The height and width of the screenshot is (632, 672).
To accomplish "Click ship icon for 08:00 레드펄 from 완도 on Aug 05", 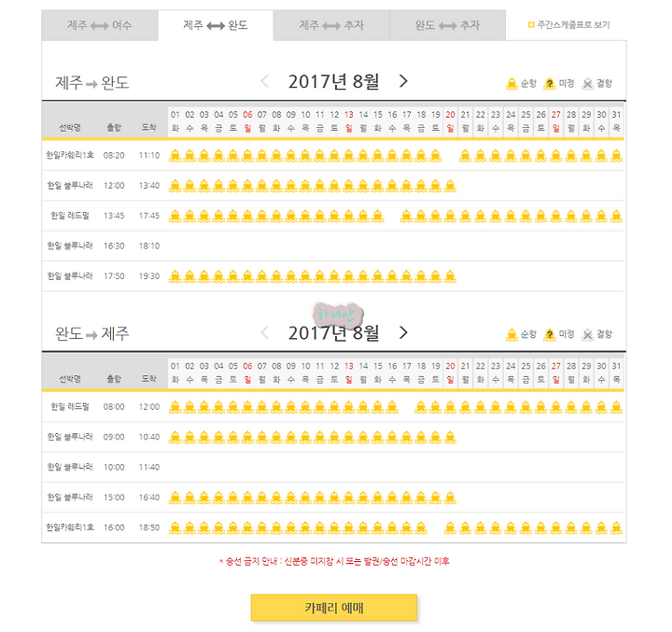I will tap(232, 407).
